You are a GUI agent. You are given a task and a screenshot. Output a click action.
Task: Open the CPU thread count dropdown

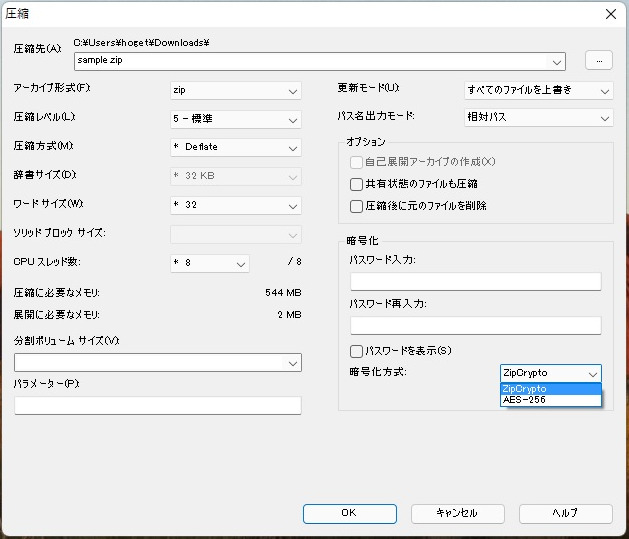pyautogui.click(x=210, y=263)
